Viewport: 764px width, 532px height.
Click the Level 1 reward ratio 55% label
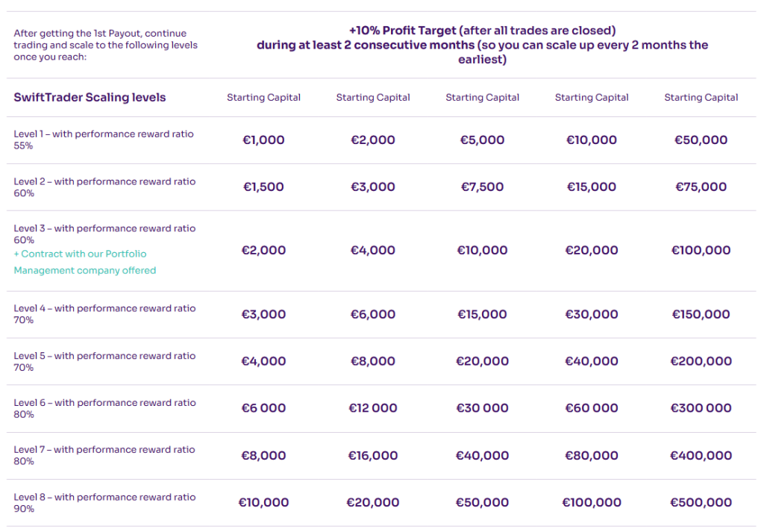tap(104, 140)
